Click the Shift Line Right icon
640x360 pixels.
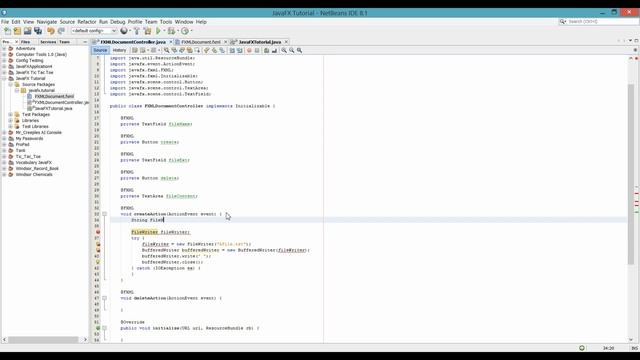pos(240,50)
